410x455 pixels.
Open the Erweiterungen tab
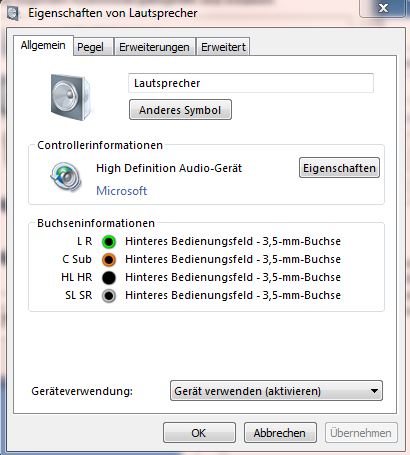(x=154, y=47)
